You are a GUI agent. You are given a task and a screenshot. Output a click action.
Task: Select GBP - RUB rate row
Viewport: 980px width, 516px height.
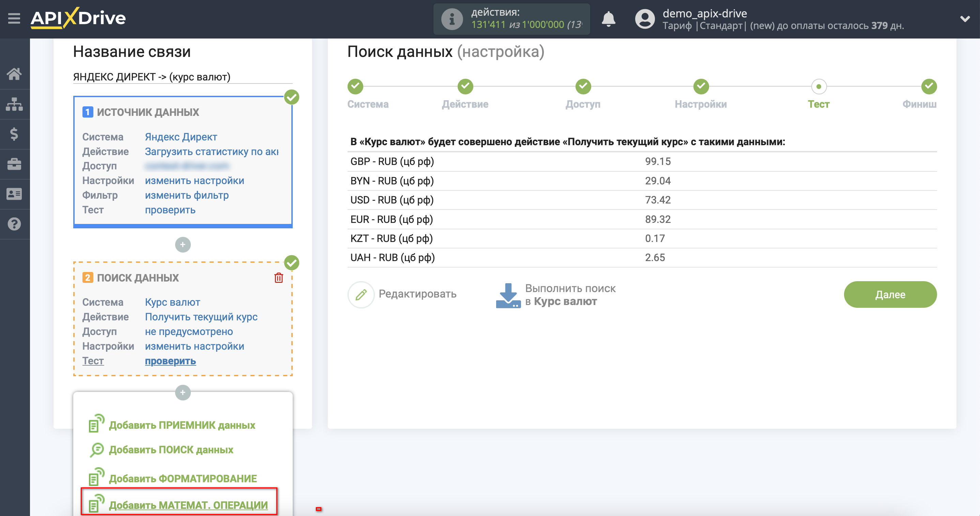click(x=642, y=162)
